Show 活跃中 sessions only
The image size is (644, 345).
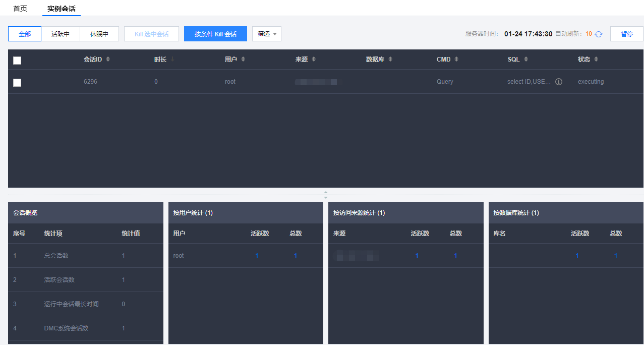61,34
